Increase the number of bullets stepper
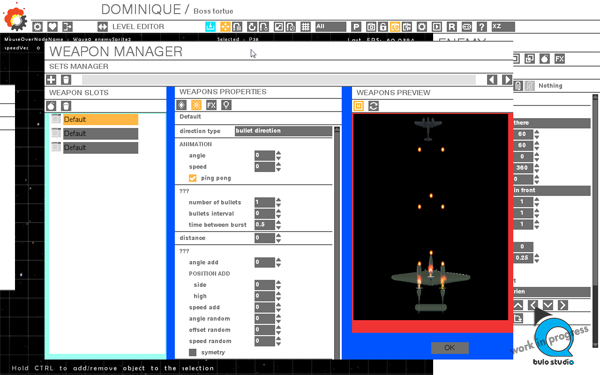600x375 pixels. click(x=279, y=200)
